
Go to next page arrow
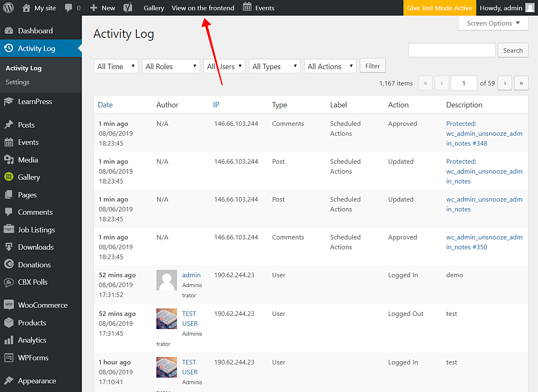click(505, 83)
